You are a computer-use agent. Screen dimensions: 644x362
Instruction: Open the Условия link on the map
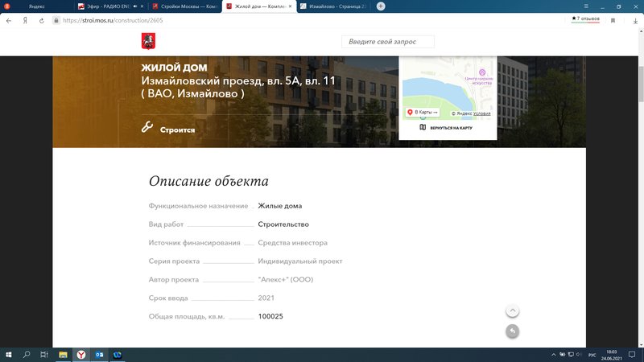(481, 113)
